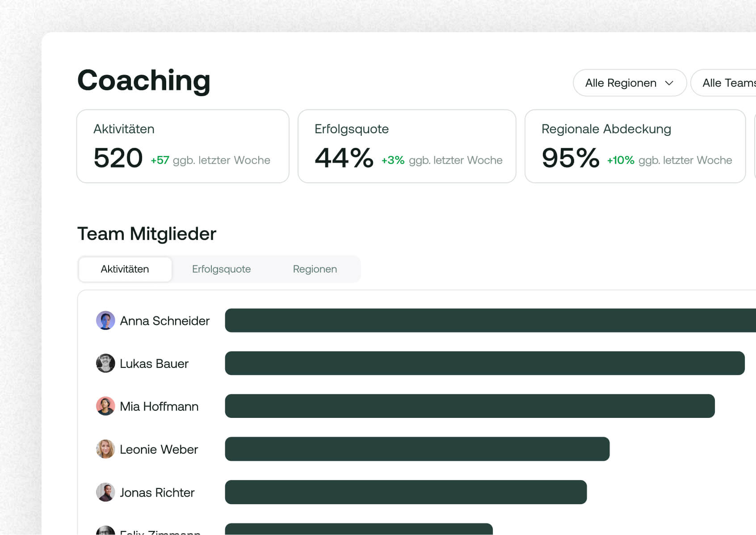Open the Aktivitäten stat card
The image size is (756, 535).
pos(183,146)
